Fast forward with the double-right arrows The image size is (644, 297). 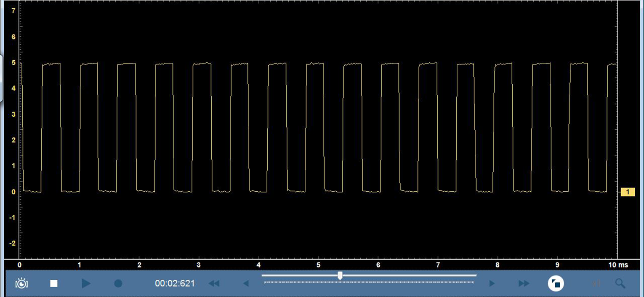tap(524, 284)
